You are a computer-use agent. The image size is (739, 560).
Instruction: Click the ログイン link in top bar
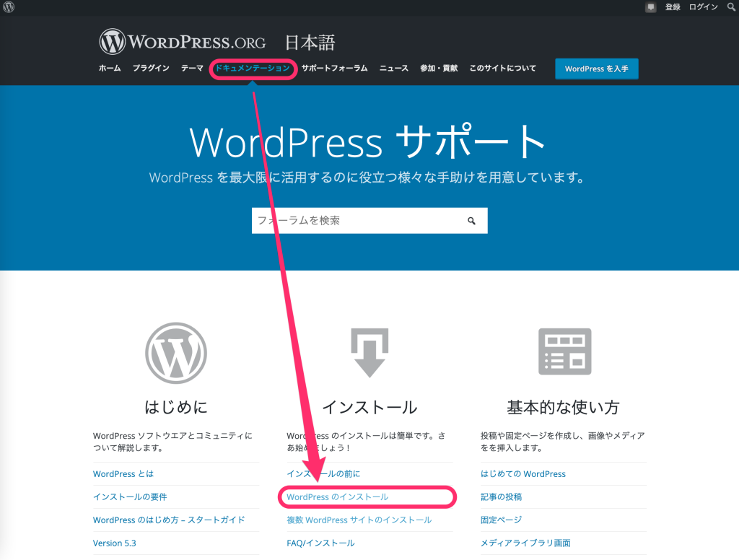coord(703,7)
